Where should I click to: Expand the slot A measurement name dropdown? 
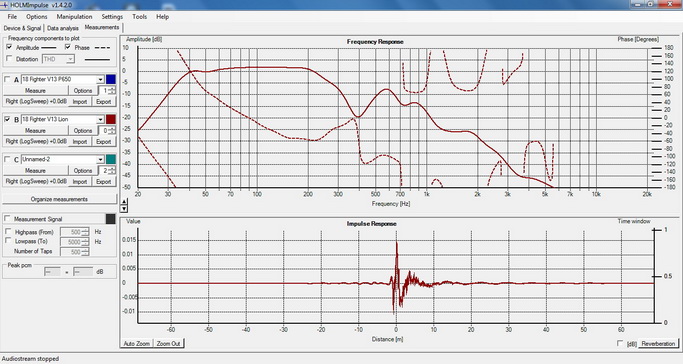[100, 79]
